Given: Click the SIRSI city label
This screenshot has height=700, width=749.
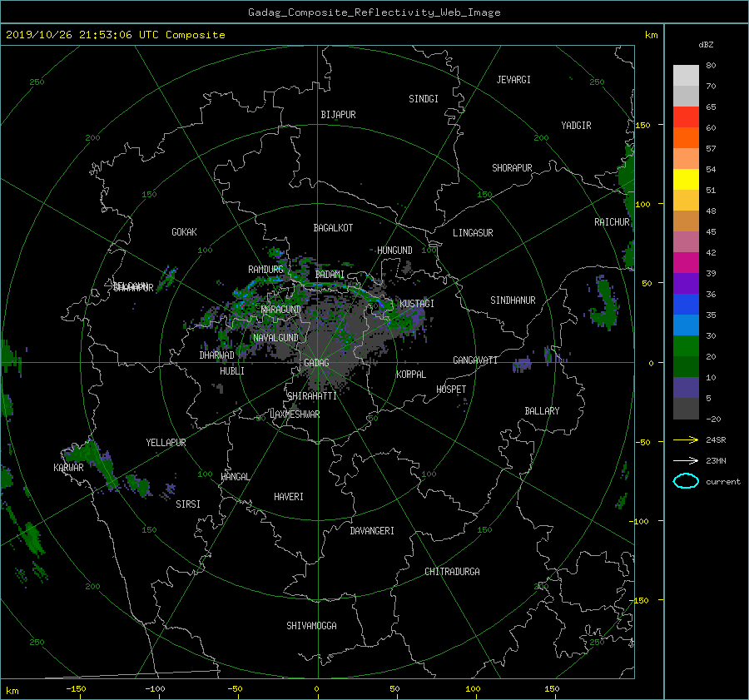Looking at the screenshot, I should click(x=188, y=504).
